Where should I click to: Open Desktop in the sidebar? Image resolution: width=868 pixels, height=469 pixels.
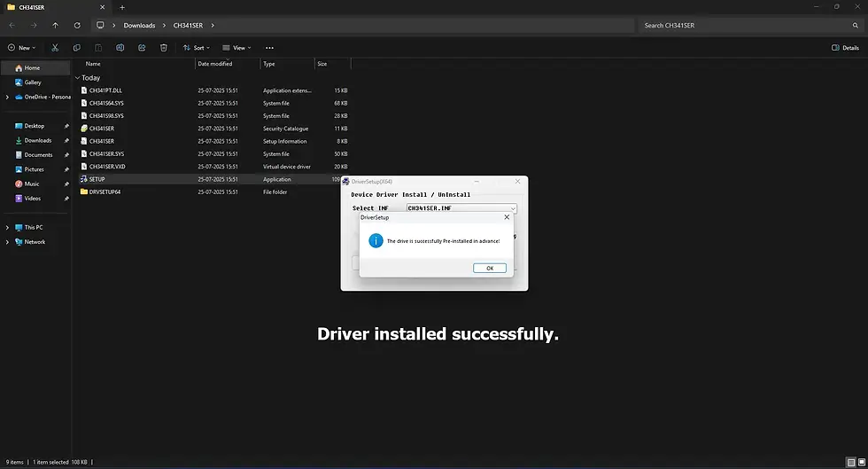35,126
